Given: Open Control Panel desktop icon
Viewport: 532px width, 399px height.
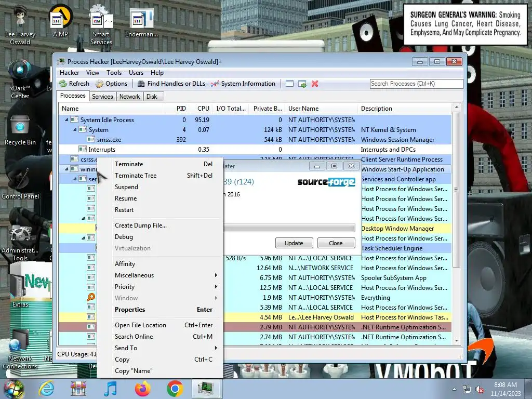Looking at the screenshot, I should tap(20, 183).
